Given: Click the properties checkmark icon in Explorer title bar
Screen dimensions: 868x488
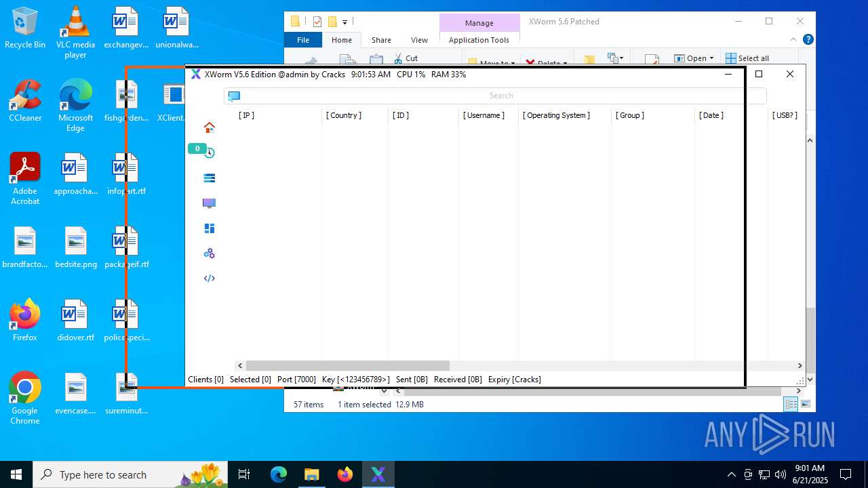Looking at the screenshot, I should pos(317,22).
